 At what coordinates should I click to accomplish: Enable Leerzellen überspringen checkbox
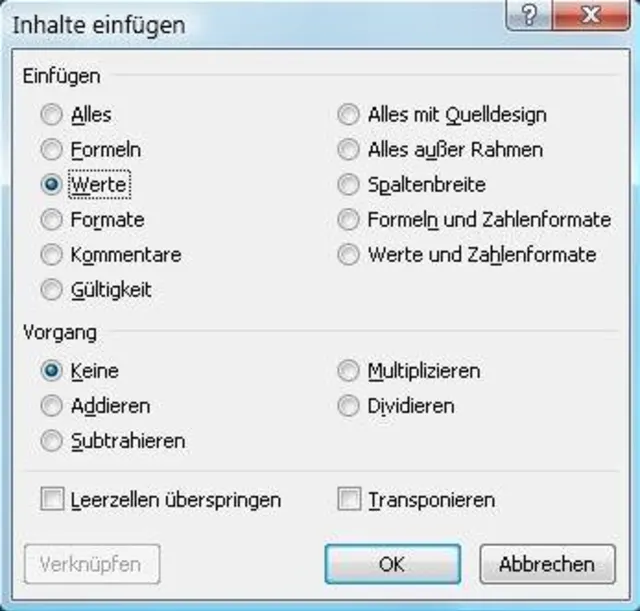point(51,499)
